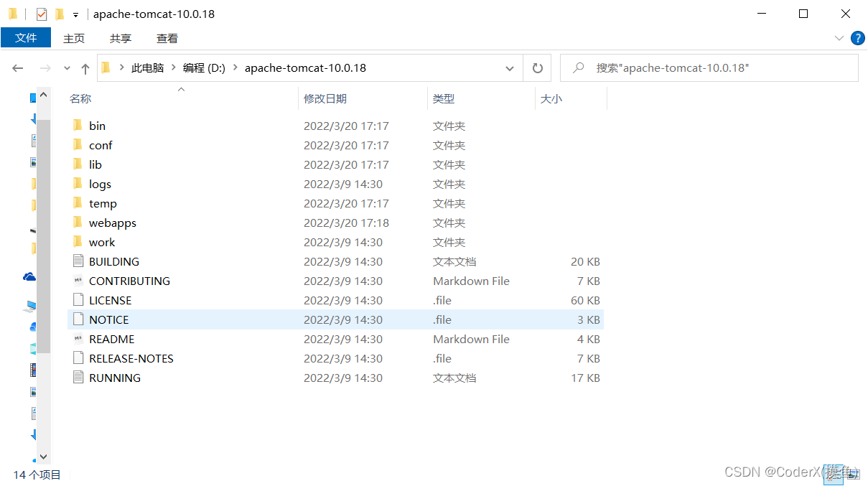Select the RUNNING text document icon
The image size is (868, 486).
tap(78, 377)
